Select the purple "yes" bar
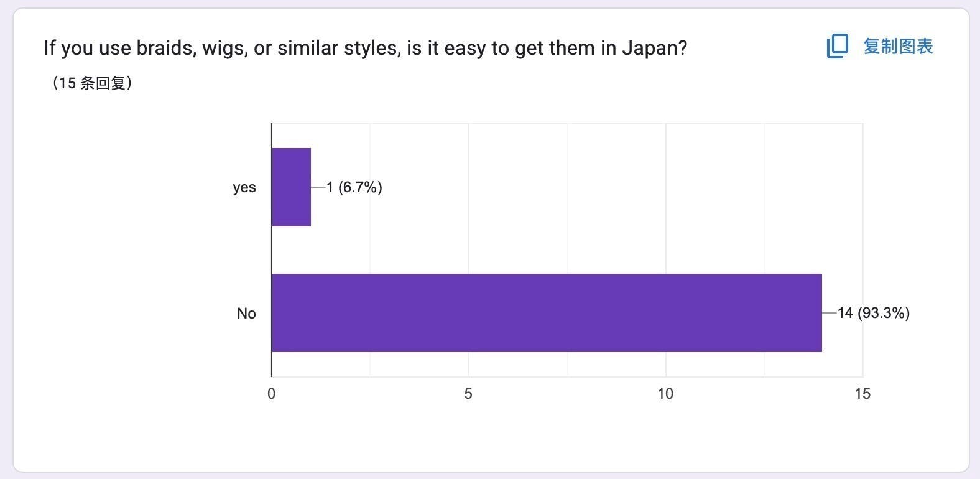Viewport: 980px width, 479px height. pyautogui.click(x=291, y=187)
